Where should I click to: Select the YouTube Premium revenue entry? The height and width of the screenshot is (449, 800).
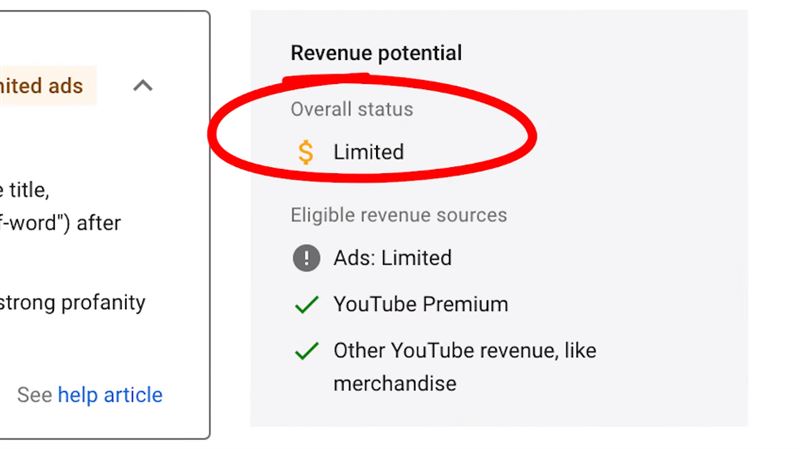tap(421, 305)
